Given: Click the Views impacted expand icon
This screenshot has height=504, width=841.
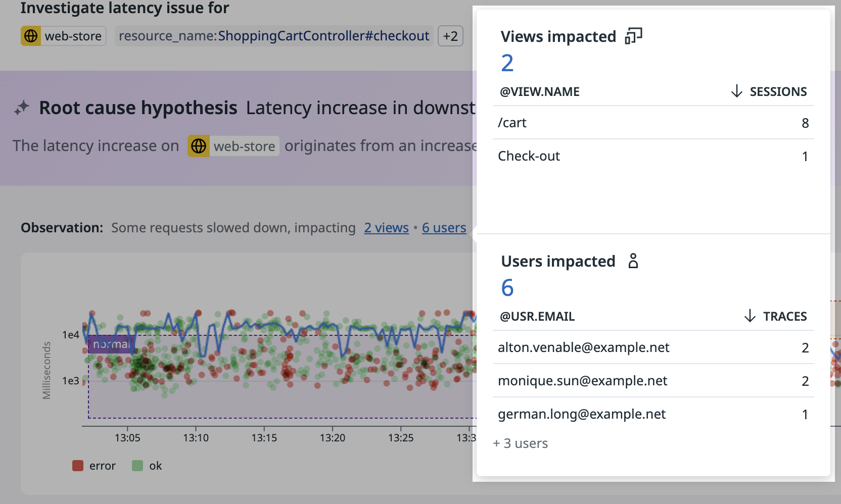Looking at the screenshot, I should pyautogui.click(x=633, y=36).
